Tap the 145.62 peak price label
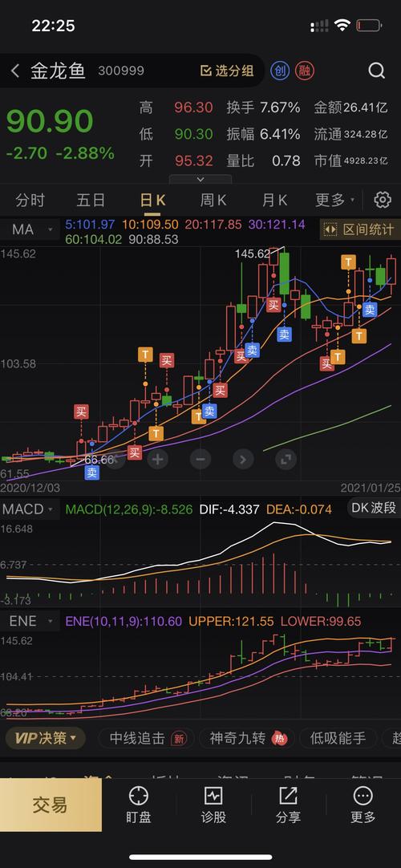Screen dimensions: 401x868 click(x=253, y=254)
